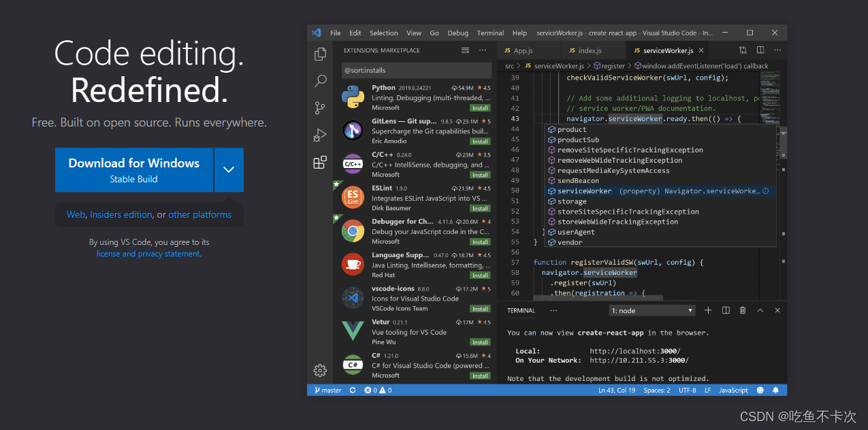Click Download for Windows button
Screen dimensions: 868x430
click(134, 169)
